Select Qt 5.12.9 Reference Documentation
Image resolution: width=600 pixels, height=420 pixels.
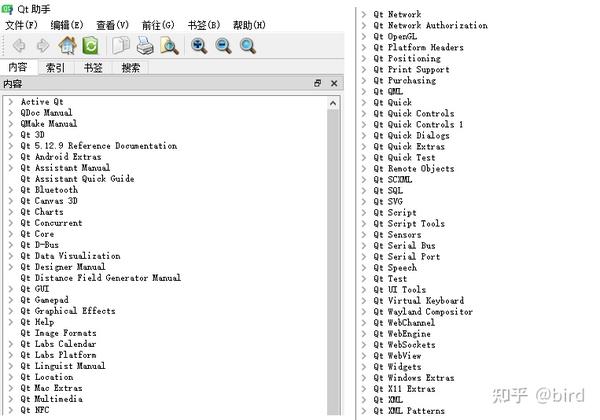pyautogui.click(x=99, y=146)
